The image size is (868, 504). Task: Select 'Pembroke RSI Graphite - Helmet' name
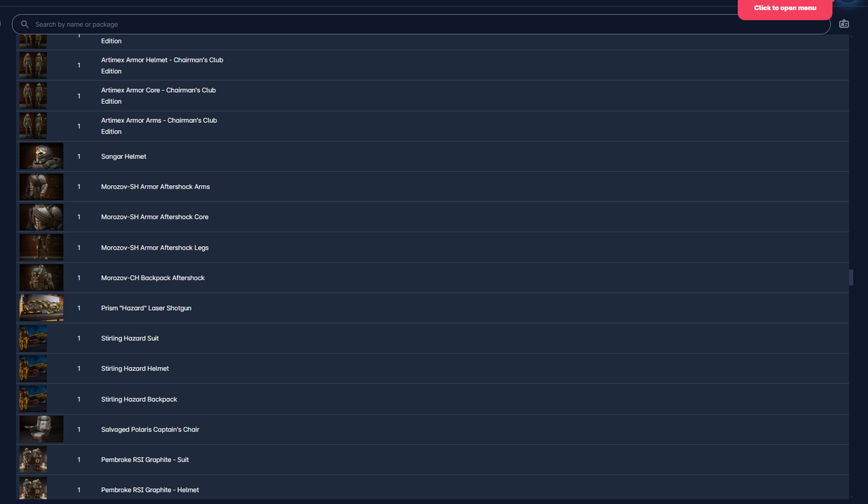(150, 490)
